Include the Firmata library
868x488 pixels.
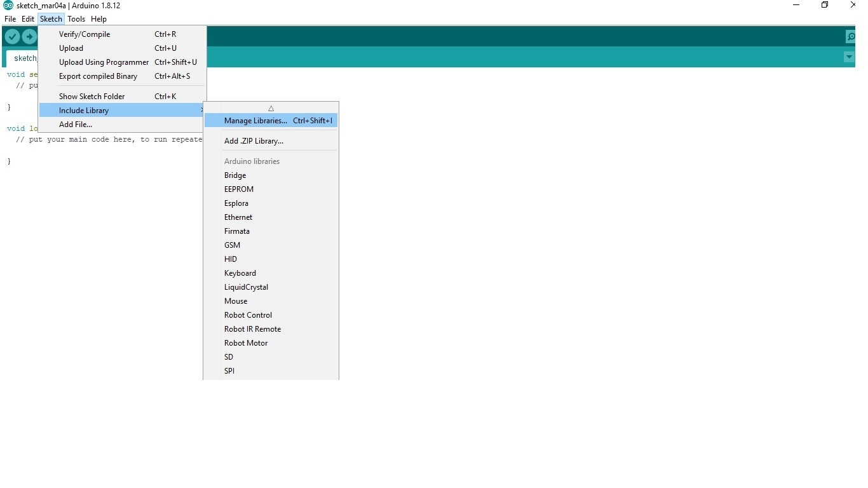click(x=271, y=231)
